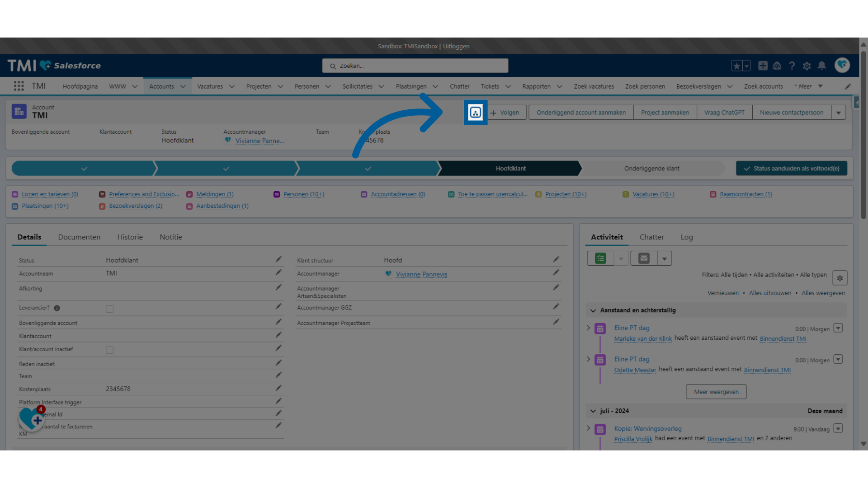
Task: Open the Raamcontracten (1) related list
Action: click(746, 194)
